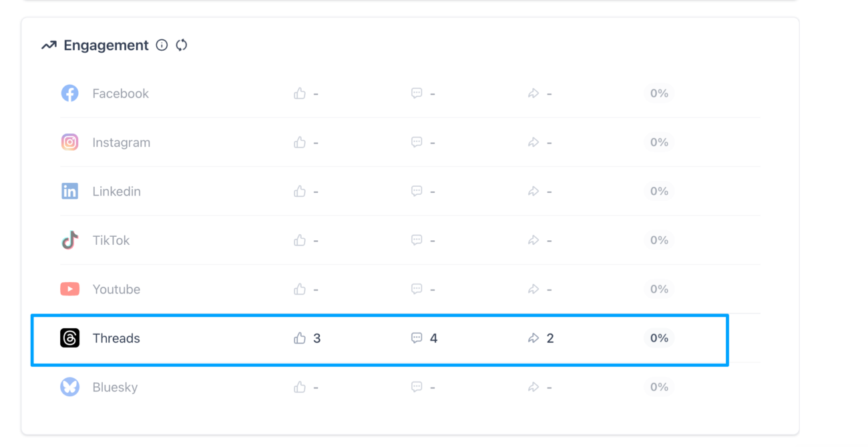Click the thumbs-up icon in the Threads row
Image resolution: width=868 pixels, height=447 pixels.
[x=299, y=338]
